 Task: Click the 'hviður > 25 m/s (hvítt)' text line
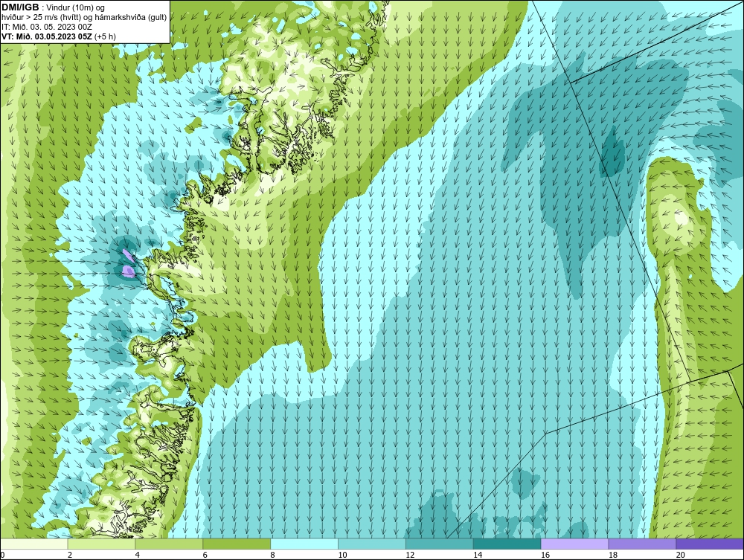pos(84,17)
